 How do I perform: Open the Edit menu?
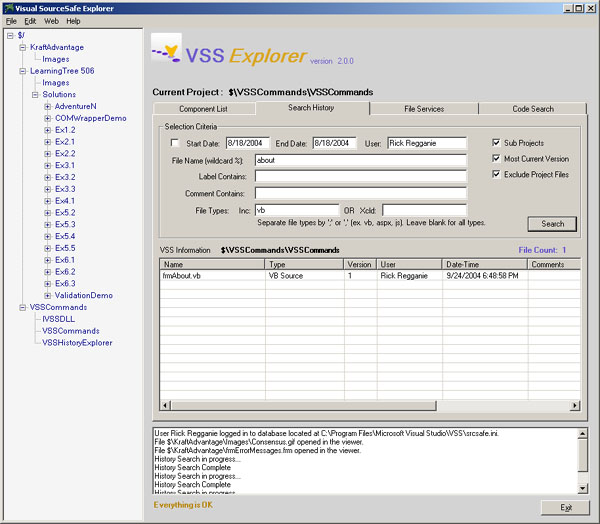click(x=30, y=21)
